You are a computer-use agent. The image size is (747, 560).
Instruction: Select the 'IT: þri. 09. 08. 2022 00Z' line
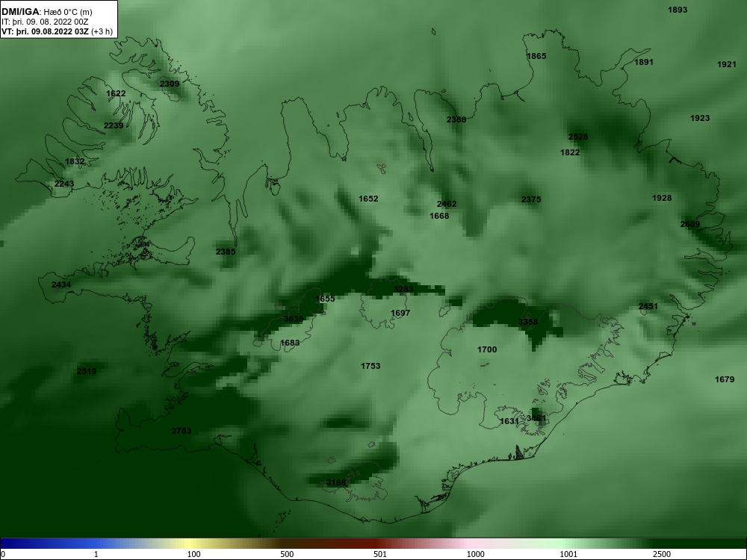pyautogui.click(x=45, y=22)
